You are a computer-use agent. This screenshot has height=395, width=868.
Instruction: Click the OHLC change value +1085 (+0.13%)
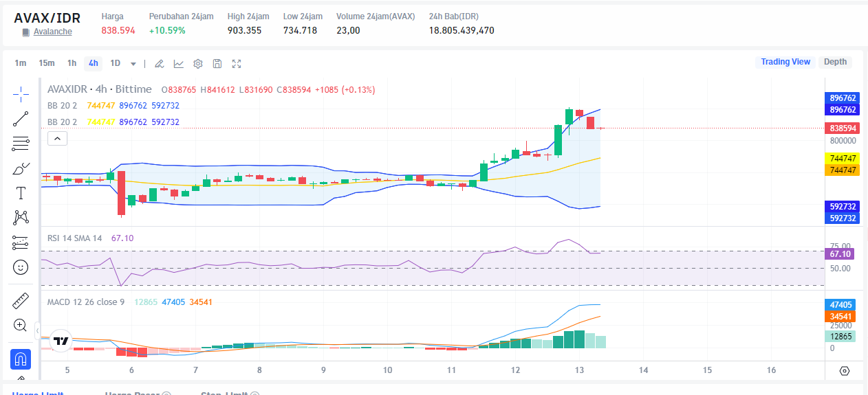[x=345, y=89]
